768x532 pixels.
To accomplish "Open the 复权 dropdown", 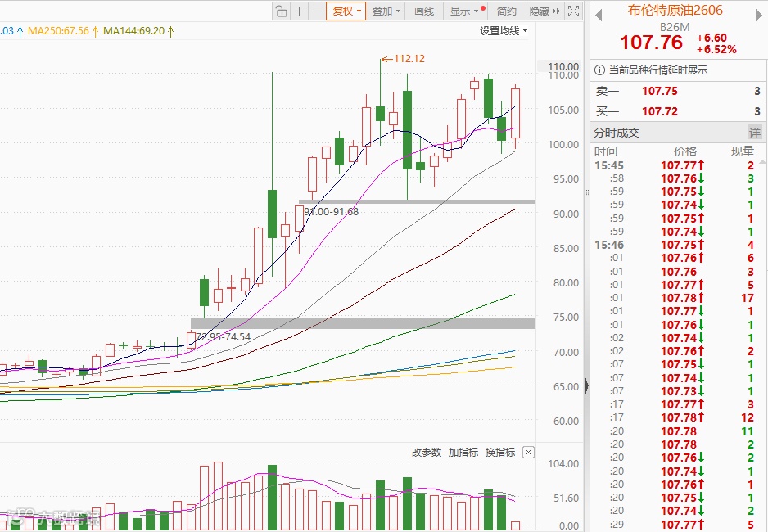I will click(346, 11).
